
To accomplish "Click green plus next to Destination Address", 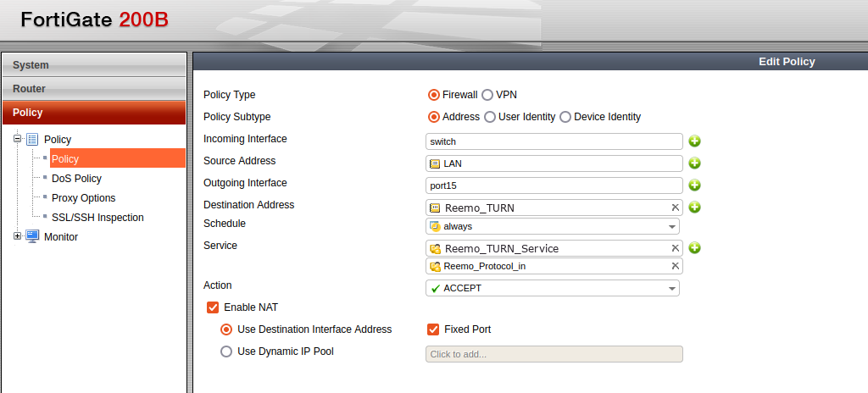I will point(694,208).
